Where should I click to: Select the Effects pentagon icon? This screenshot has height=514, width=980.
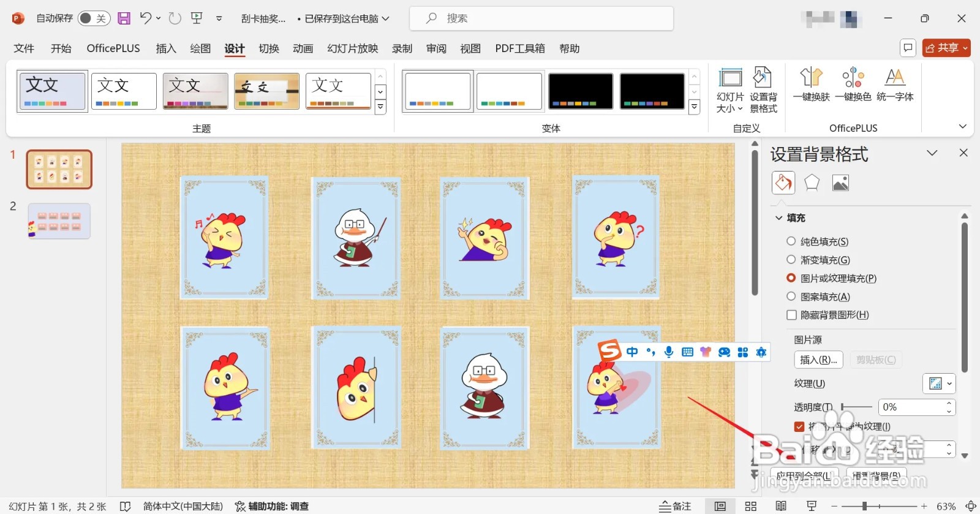tap(812, 183)
